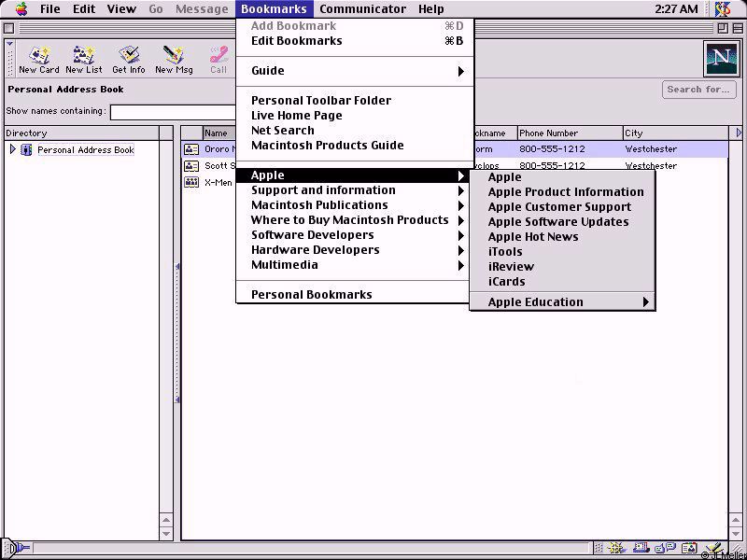Image resolution: width=747 pixels, height=560 pixels.
Task: Click the Netscape logo throbber
Action: [x=720, y=59]
